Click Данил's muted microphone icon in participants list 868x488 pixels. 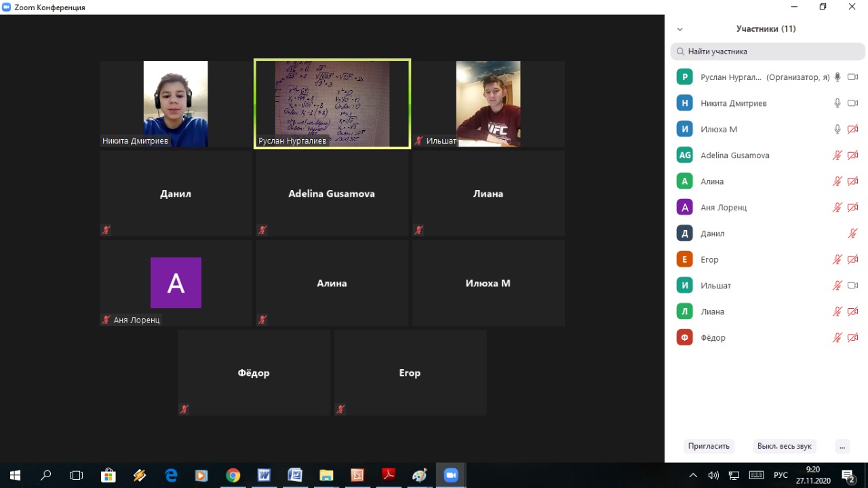[x=852, y=233]
